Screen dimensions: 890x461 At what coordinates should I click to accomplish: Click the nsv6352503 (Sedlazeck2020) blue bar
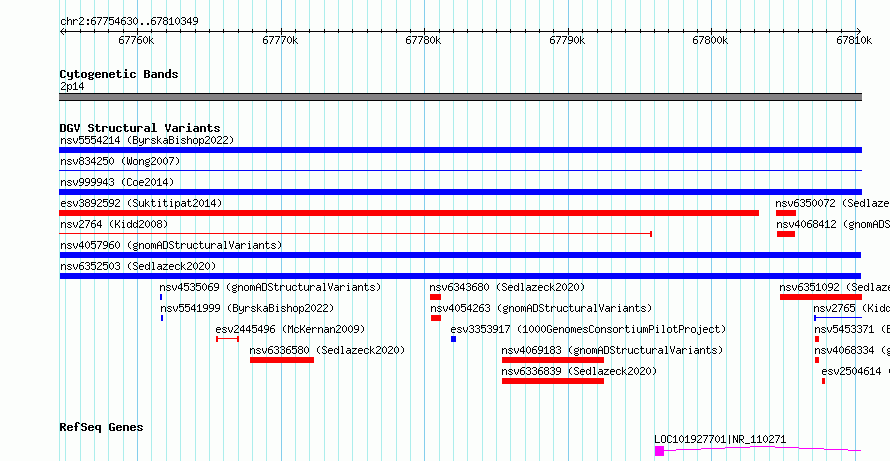tap(460, 276)
